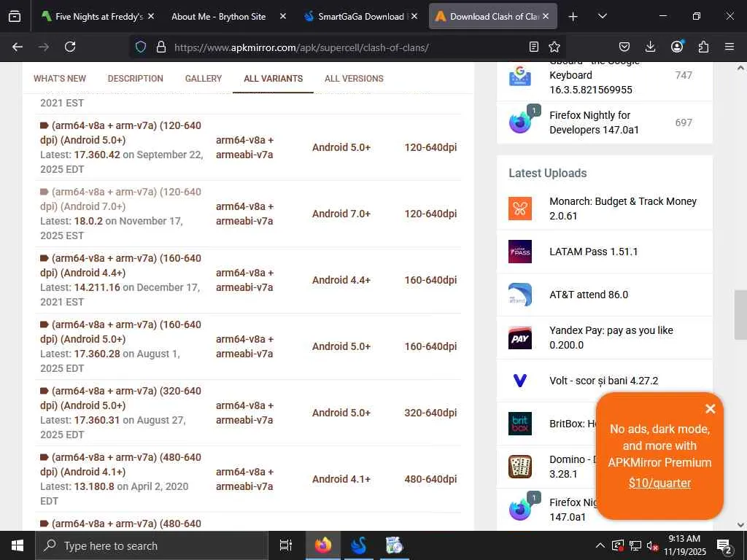Open the ALL VERSIONS section tab
The image size is (747, 560).
[x=354, y=79]
